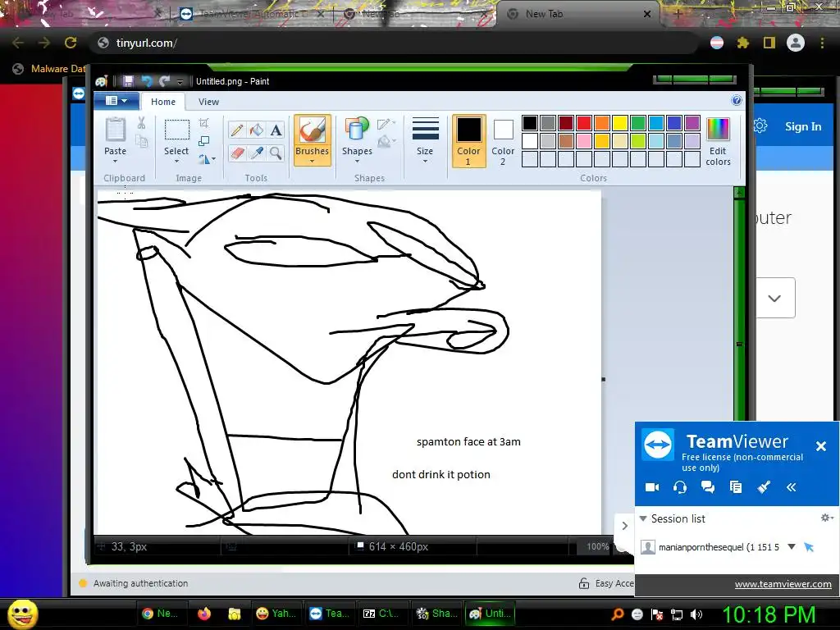Click TeamViewer headset audio icon
Viewport: 840px width, 630px height.
680,487
